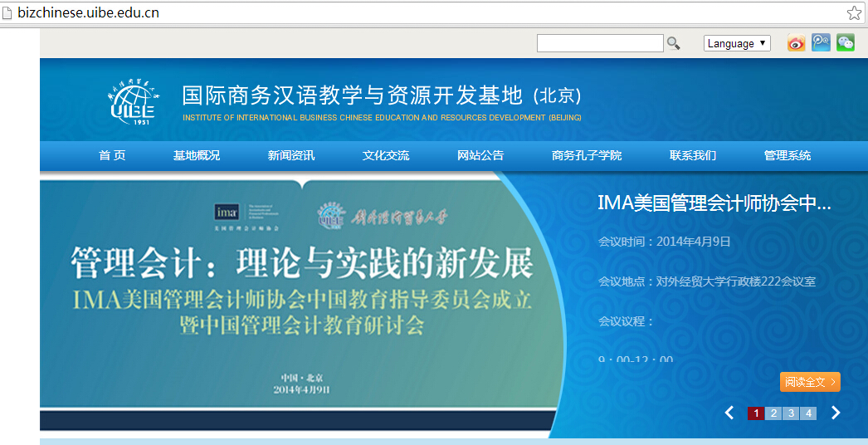Click the English institute name subtitle
This screenshot has height=445, width=868.
pos(382,118)
